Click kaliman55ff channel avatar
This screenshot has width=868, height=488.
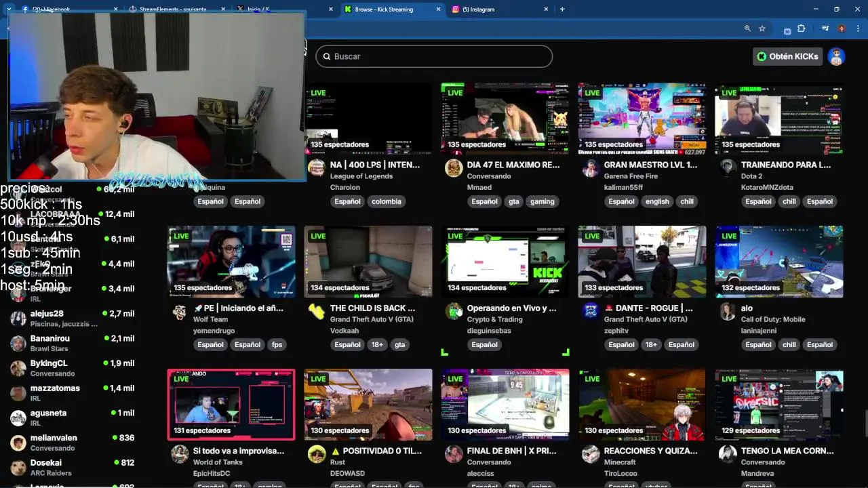591,168
